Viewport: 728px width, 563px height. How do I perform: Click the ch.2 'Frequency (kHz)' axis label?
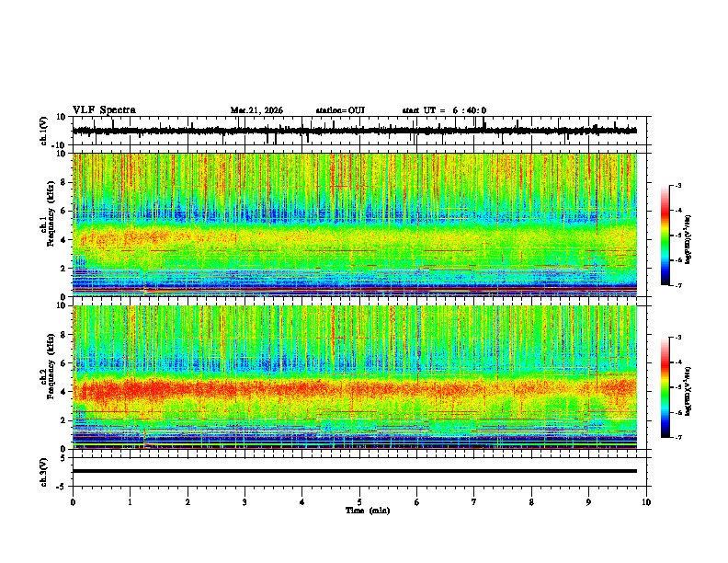pos(51,366)
